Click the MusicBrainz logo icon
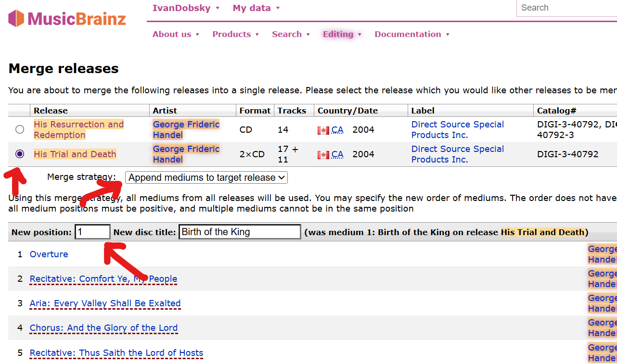 [16, 19]
